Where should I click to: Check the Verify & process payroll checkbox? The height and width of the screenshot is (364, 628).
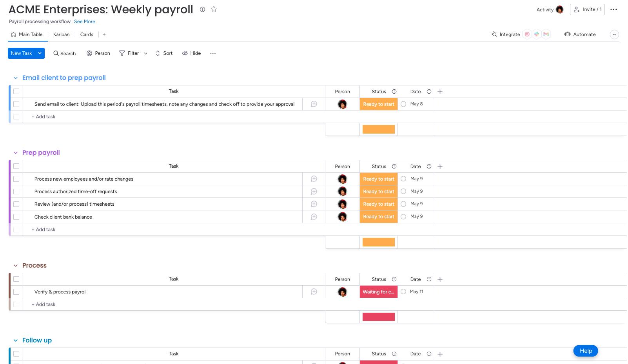point(16,292)
